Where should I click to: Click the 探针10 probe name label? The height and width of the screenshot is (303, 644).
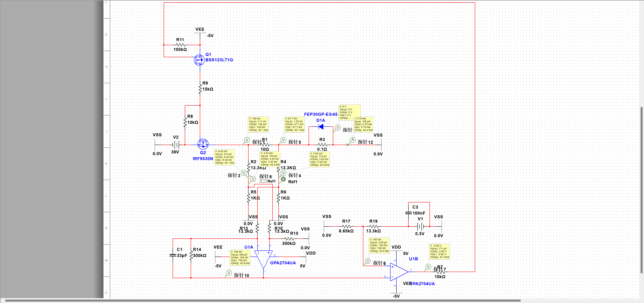click(x=242, y=275)
